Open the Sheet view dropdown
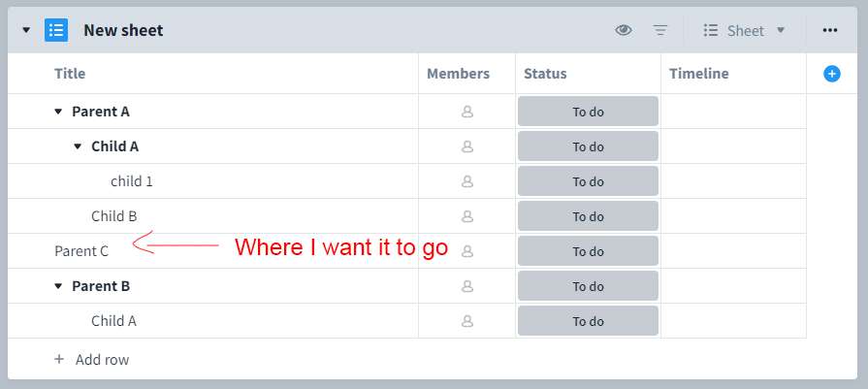Viewport: 868px width, 389px height. pos(745,30)
